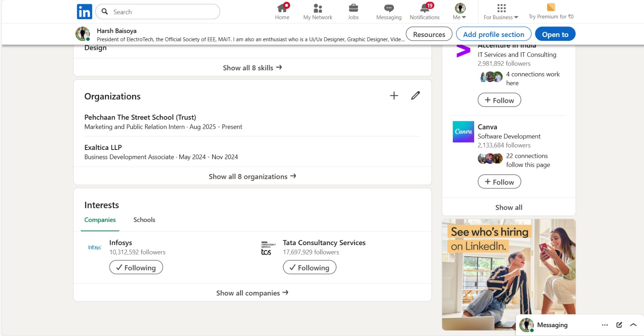Edit organizations with the pencil icon
The height and width of the screenshot is (336, 644).
pyautogui.click(x=415, y=96)
